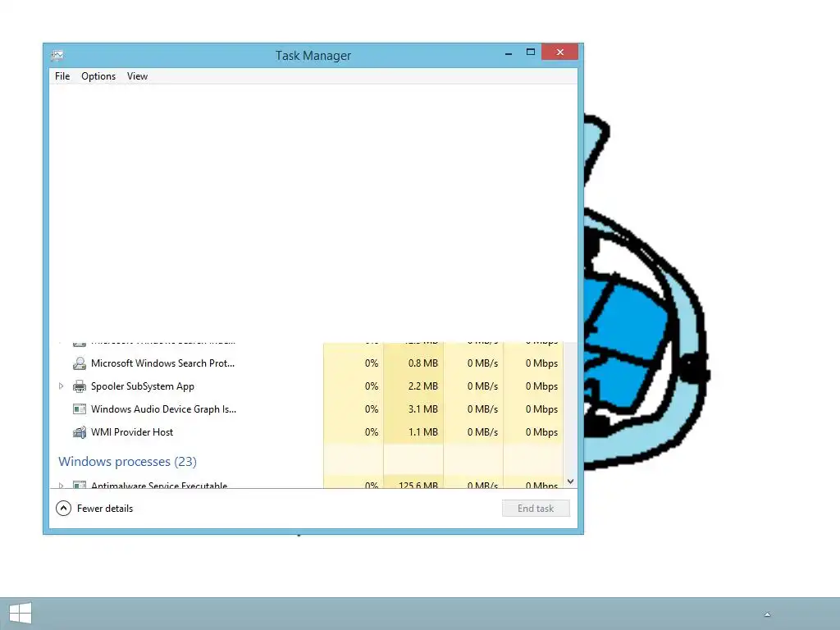Maximize the Task Manager window
Viewport: 840px width, 630px height.
click(531, 52)
